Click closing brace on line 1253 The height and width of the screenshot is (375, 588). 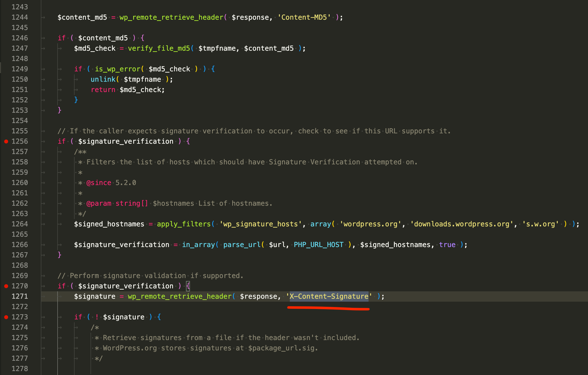click(x=60, y=110)
